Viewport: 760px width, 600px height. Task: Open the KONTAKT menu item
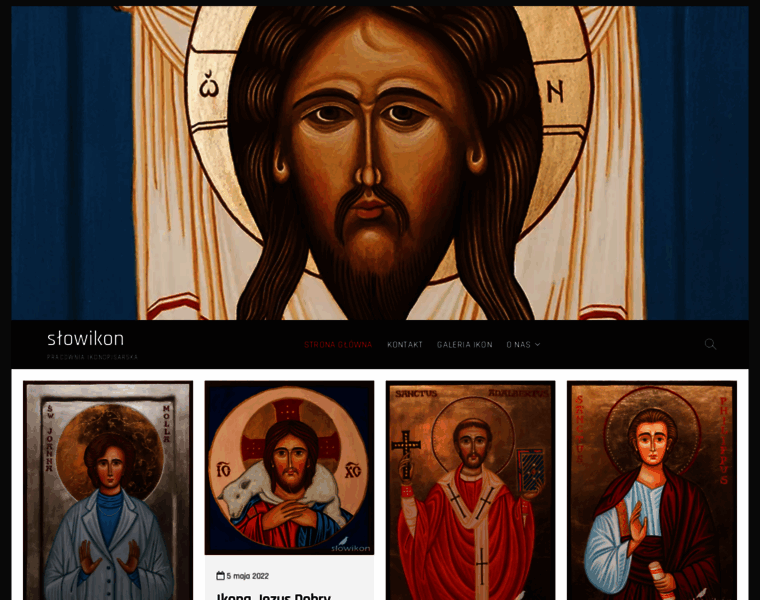coord(405,345)
